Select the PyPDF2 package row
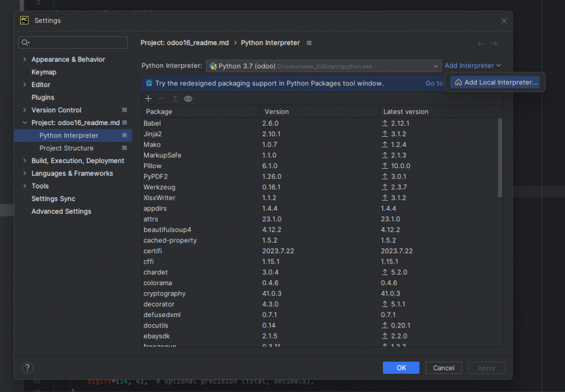565x392 pixels. click(x=319, y=176)
